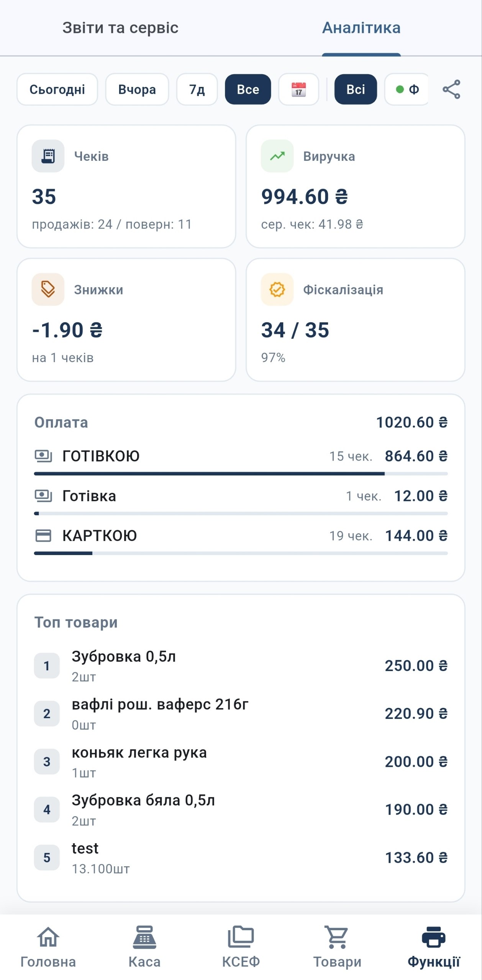Select the green-dot Ф filter
The image size is (482, 980).
click(x=407, y=89)
